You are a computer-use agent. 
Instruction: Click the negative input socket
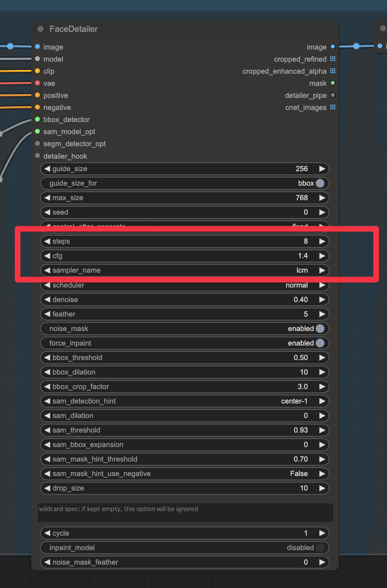point(37,107)
